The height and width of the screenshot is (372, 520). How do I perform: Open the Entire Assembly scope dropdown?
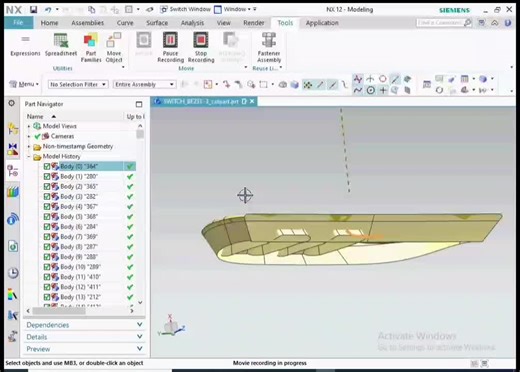click(144, 85)
